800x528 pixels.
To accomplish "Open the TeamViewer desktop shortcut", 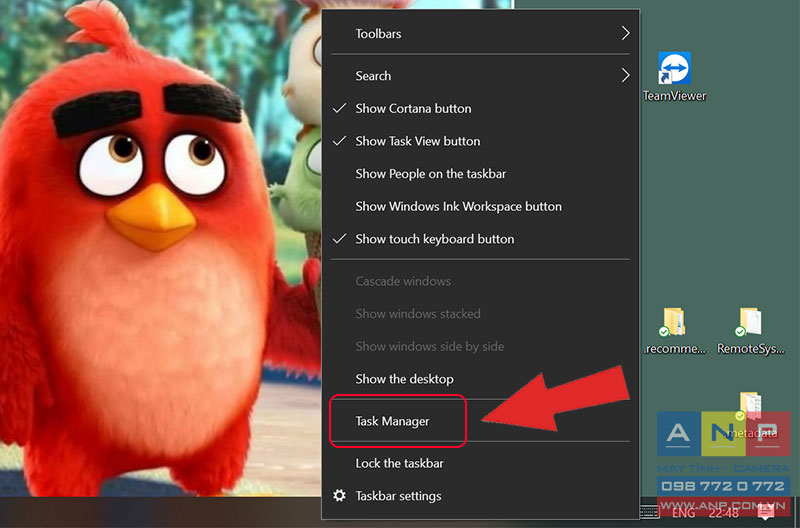I will click(674, 77).
